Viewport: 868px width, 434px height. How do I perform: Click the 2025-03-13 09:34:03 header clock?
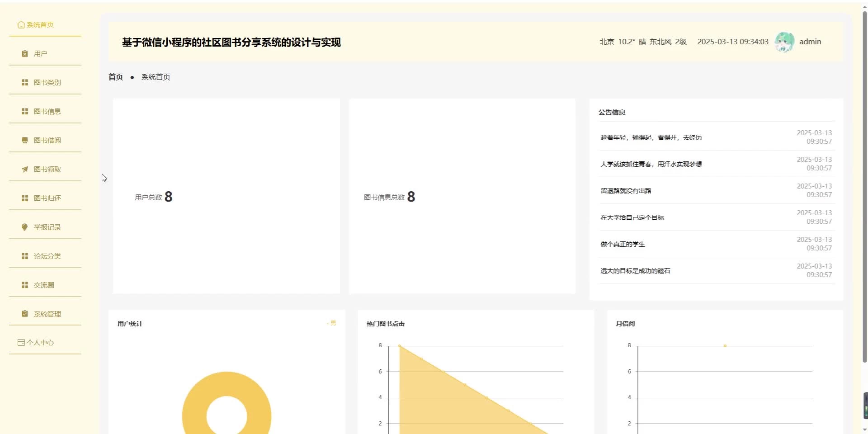point(733,42)
